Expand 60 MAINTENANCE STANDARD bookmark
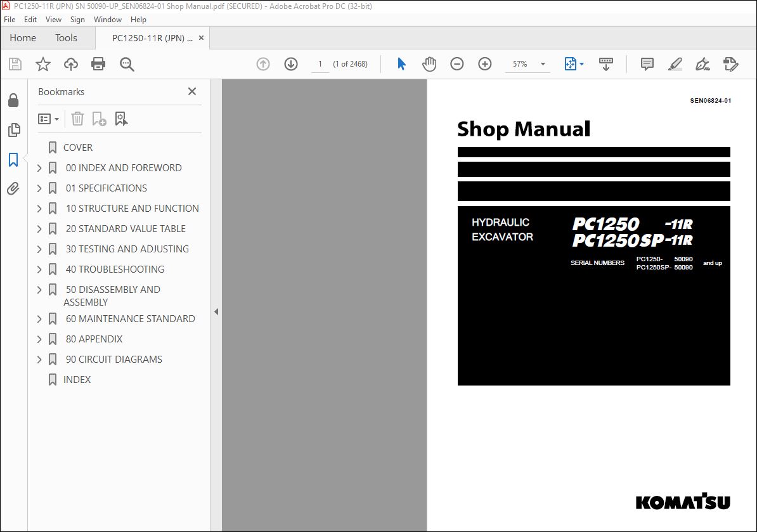Screen dimensions: 757x532 (39, 319)
